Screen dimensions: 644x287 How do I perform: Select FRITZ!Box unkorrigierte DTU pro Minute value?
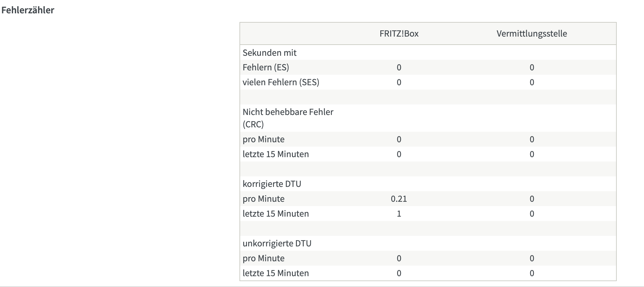click(x=399, y=258)
